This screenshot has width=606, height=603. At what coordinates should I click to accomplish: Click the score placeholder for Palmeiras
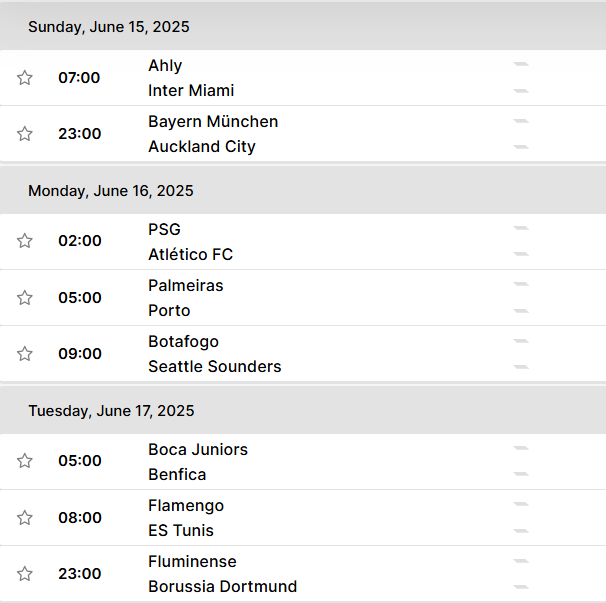pos(521,284)
